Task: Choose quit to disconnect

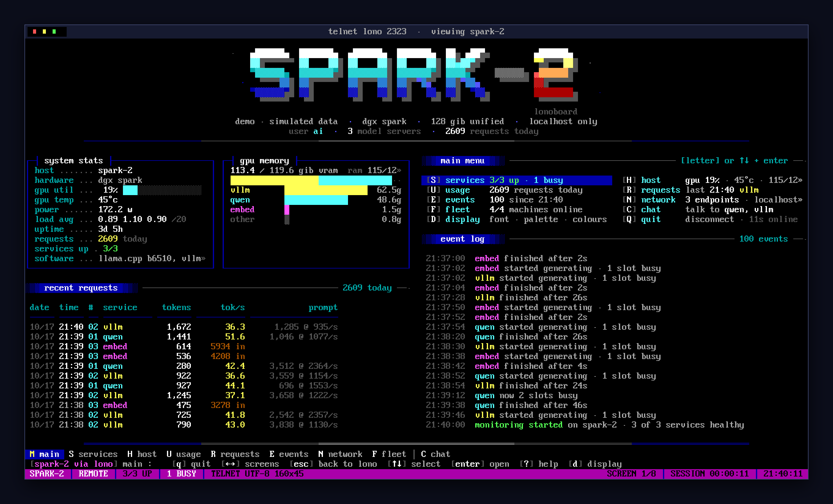Action: 710,219
